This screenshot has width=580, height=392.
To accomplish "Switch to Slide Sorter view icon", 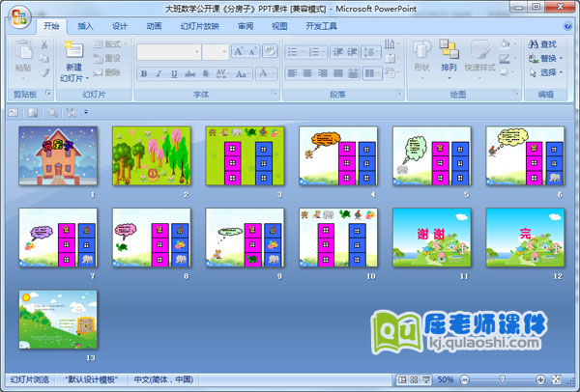I will click(415, 379).
